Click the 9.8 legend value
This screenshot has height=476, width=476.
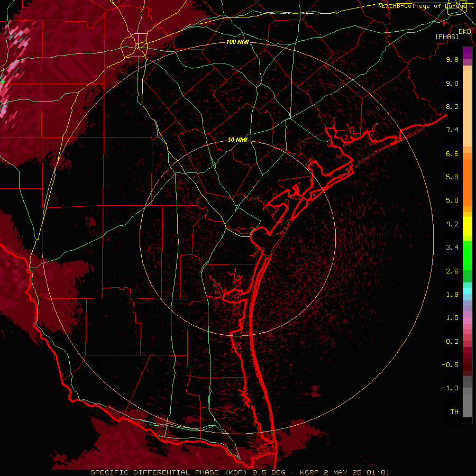[x=452, y=59]
